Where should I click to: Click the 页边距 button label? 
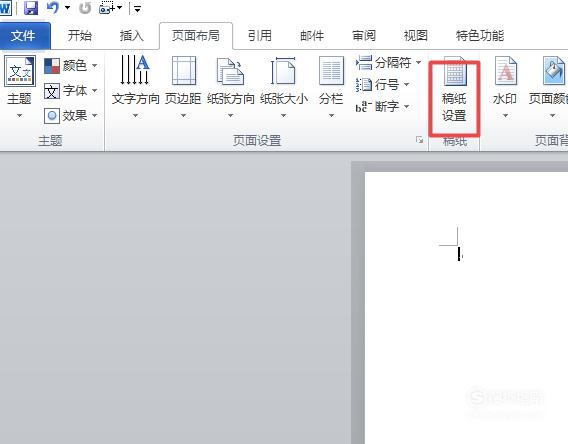[x=183, y=99]
